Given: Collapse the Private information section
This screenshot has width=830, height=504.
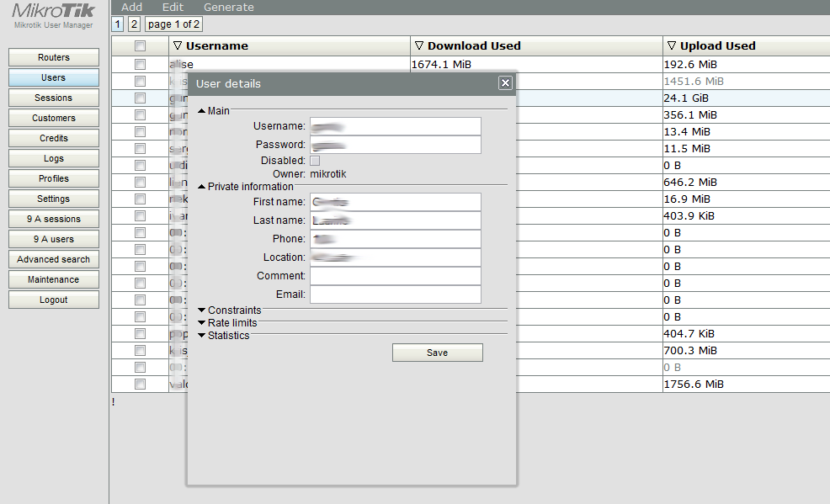Looking at the screenshot, I should (201, 186).
